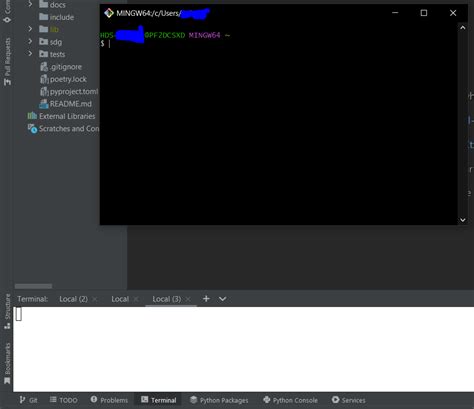Click the Pull Requests panel icon
The height and width of the screenshot is (409, 474).
point(7,82)
